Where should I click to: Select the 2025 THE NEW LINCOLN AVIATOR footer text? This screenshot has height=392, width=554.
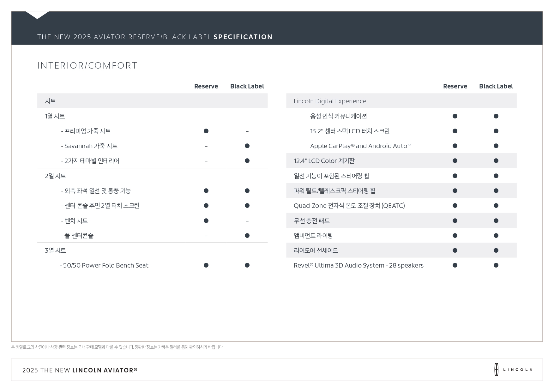80,370
